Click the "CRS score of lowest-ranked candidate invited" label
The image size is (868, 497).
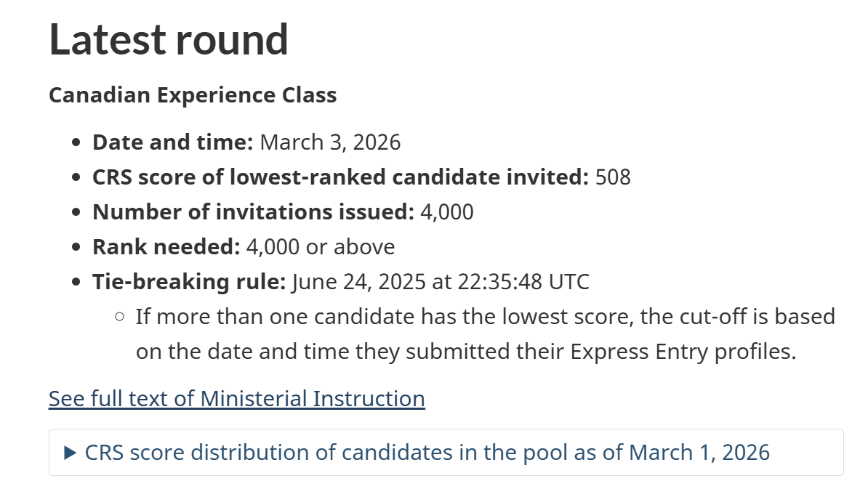click(x=340, y=177)
